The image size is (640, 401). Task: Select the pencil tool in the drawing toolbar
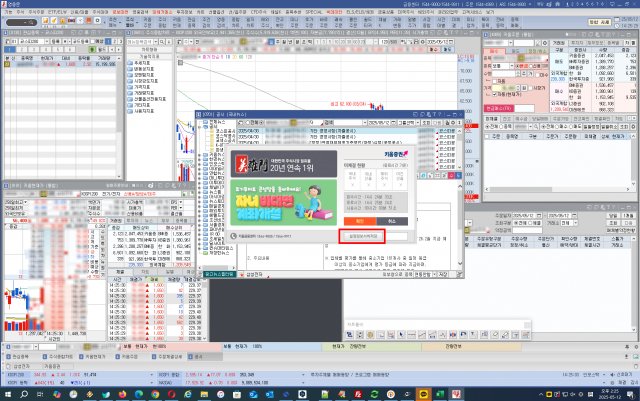tap(504, 334)
